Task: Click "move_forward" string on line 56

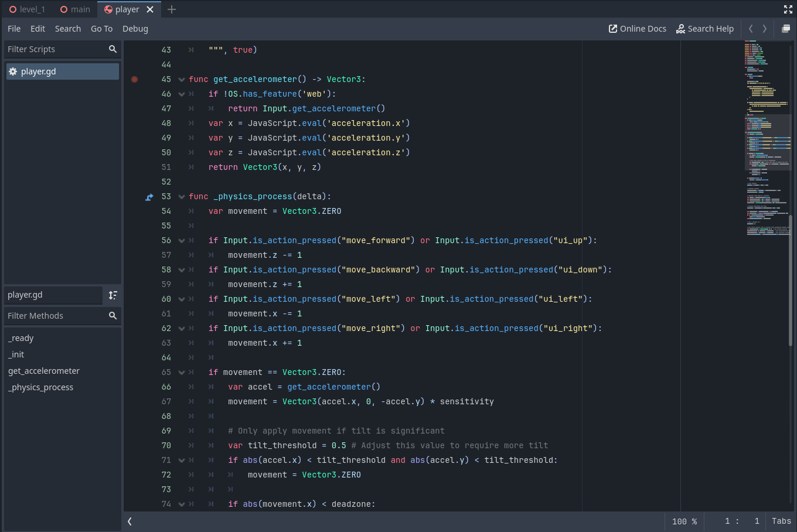Action: [376, 240]
